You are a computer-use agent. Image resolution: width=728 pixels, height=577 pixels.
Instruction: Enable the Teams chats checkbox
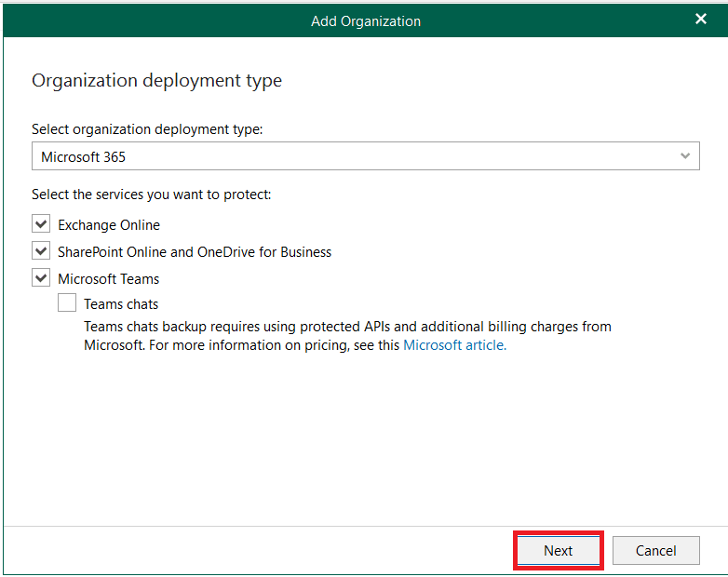pyautogui.click(x=67, y=302)
